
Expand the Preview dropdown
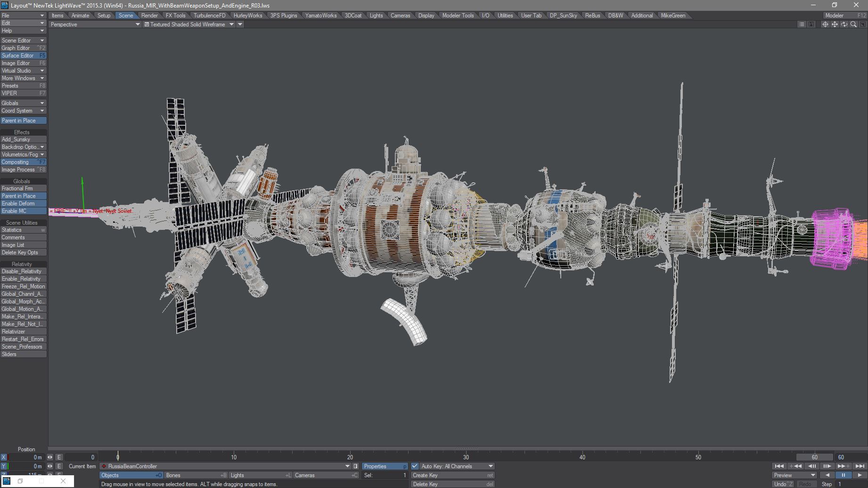[x=794, y=475]
